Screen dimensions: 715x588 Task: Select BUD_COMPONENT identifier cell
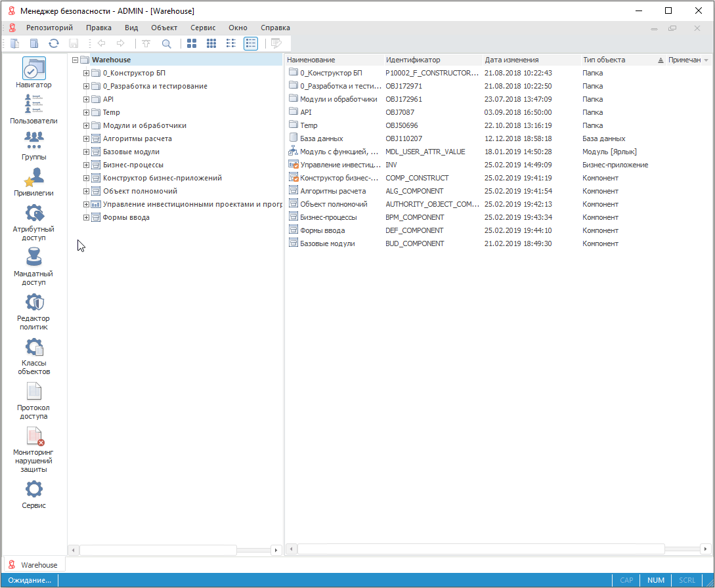(x=414, y=244)
